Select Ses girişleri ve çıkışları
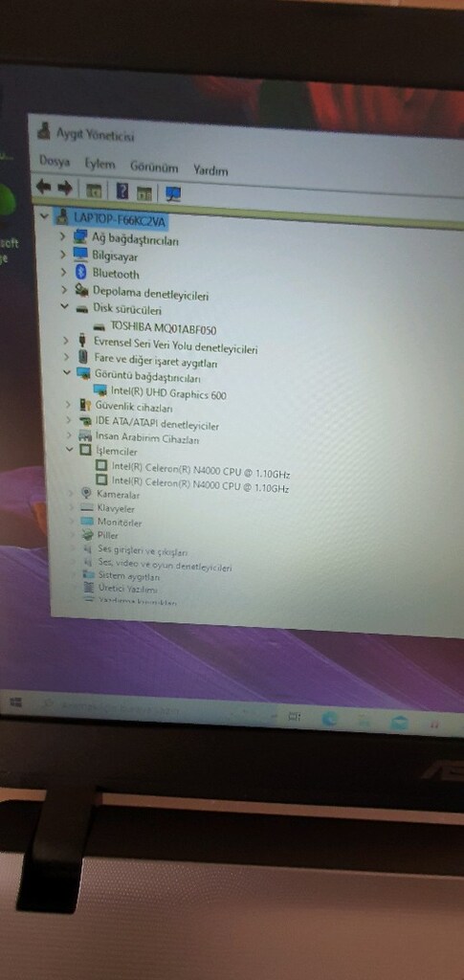The image size is (464, 980). (x=143, y=552)
